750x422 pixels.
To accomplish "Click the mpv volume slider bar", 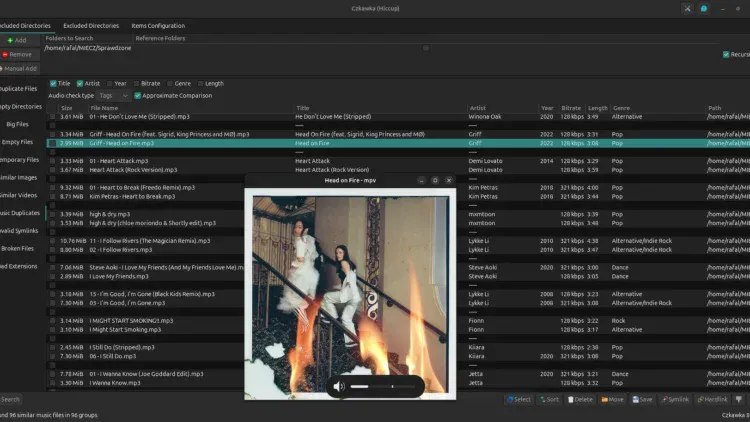I will point(383,386).
